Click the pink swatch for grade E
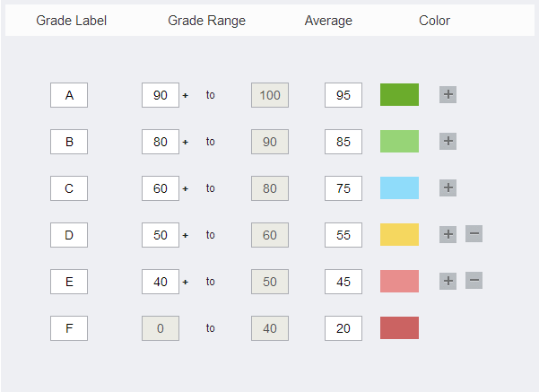The width and height of the screenshot is (539, 392). 399,281
